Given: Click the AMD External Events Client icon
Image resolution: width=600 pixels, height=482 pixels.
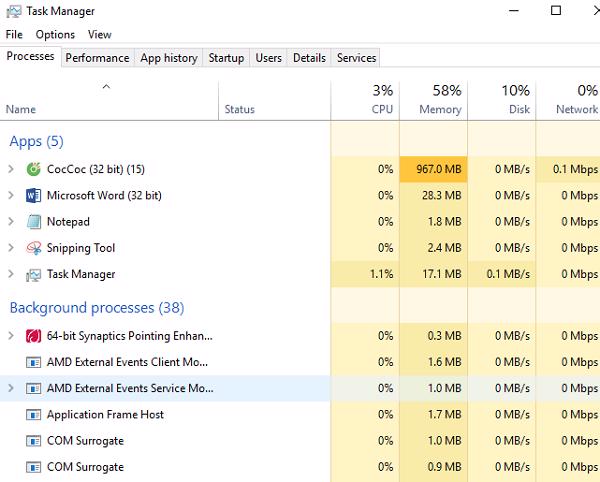Looking at the screenshot, I should point(33,362).
